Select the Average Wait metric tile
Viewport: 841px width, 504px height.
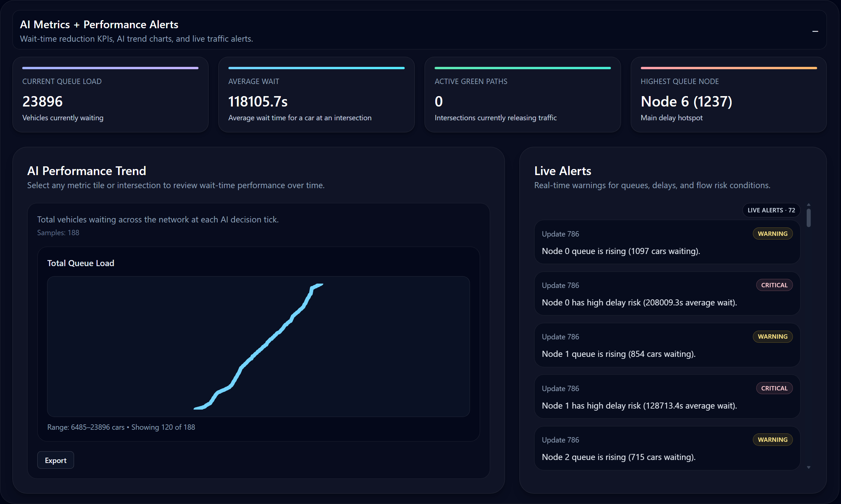(x=316, y=95)
